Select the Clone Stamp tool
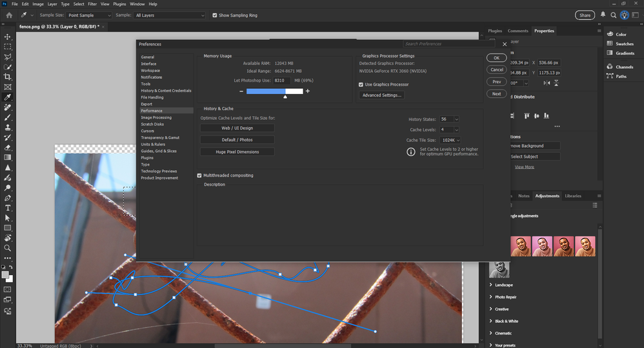 pos(7,127)
